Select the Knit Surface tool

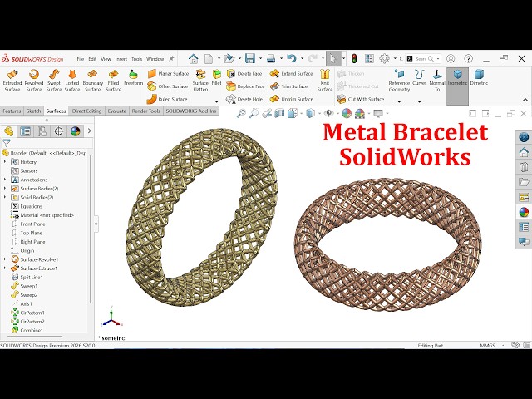[325, 81]
